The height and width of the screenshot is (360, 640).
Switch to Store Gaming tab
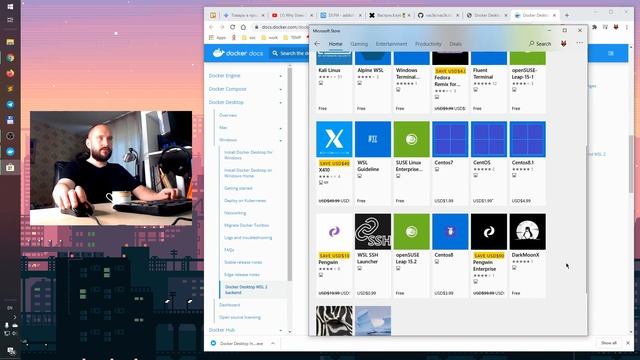point(359,44)
